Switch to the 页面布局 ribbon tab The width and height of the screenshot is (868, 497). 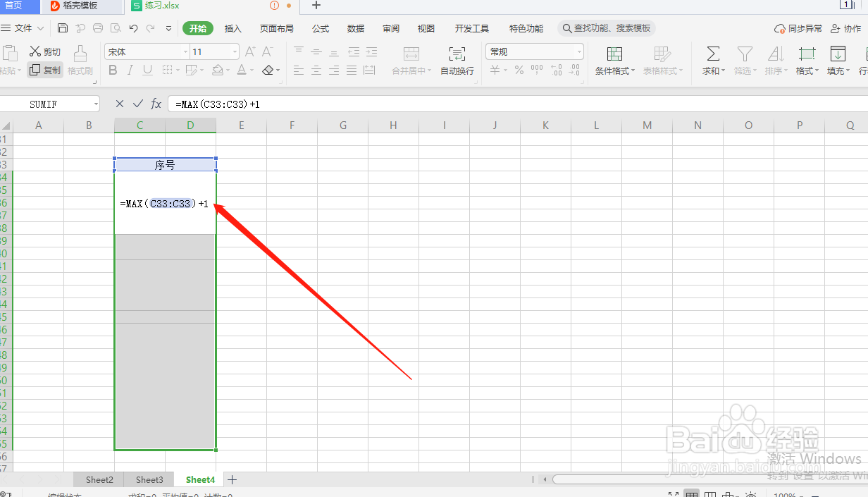click(276, 28)
